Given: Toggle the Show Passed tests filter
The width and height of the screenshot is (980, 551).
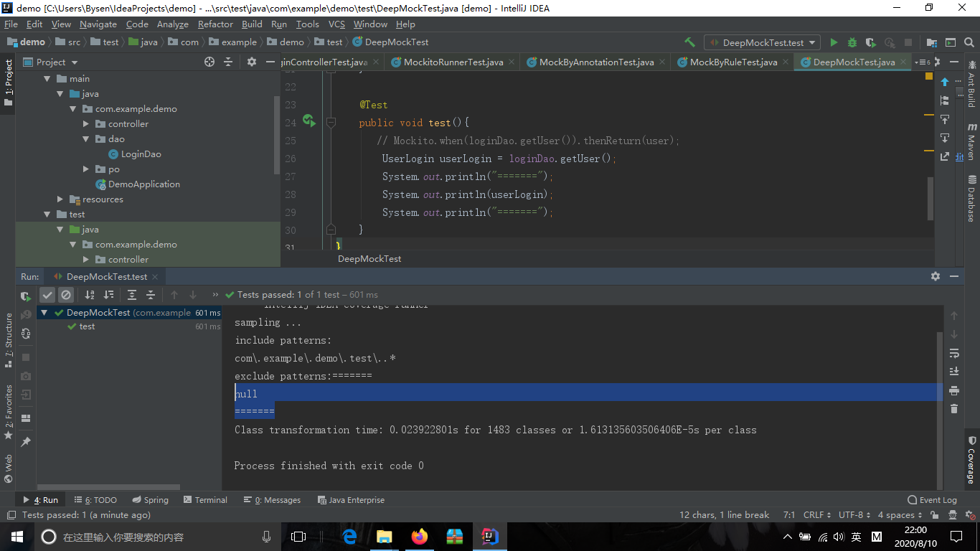Looking at the screenshot, I should point(47,294).
